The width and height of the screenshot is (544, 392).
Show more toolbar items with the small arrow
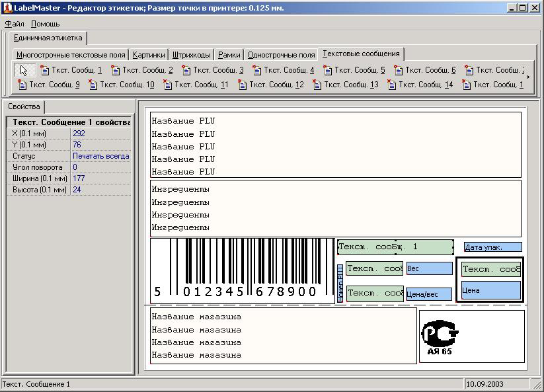coord(528,77)
